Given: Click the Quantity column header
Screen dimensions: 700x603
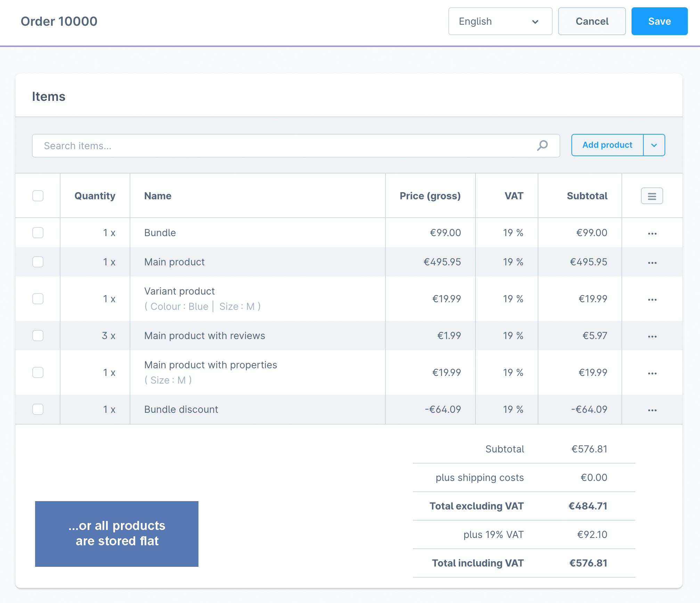Looking at the screenshot, I should pyautogui.click(x=95, y=196).
